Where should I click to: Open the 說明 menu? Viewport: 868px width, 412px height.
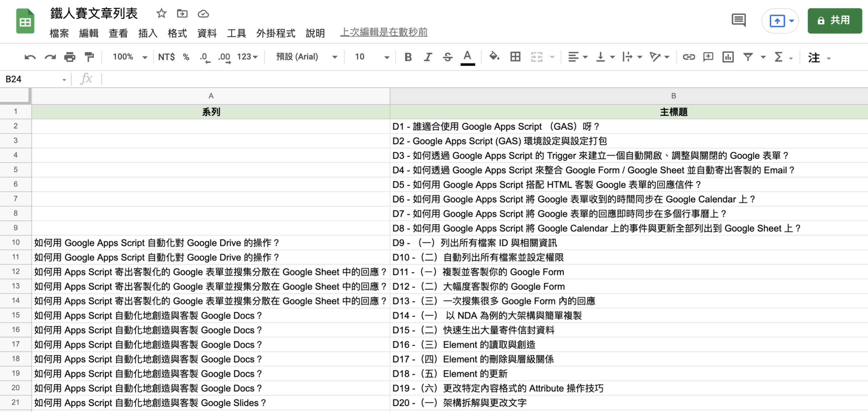(315, 33)
